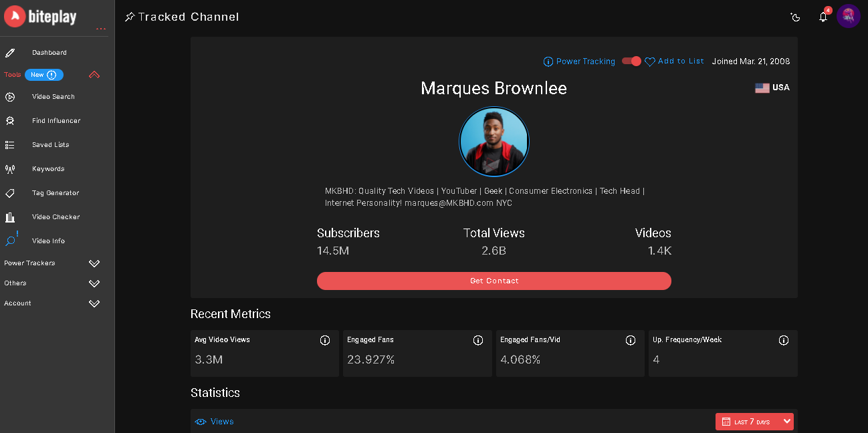Collapse the Tools section chevron

coord(94,75)
